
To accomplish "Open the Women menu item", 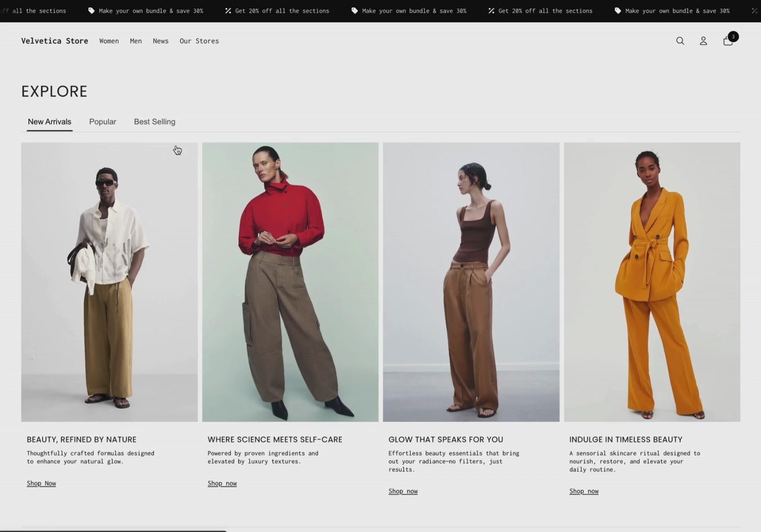I will click(x=109, y=41).
